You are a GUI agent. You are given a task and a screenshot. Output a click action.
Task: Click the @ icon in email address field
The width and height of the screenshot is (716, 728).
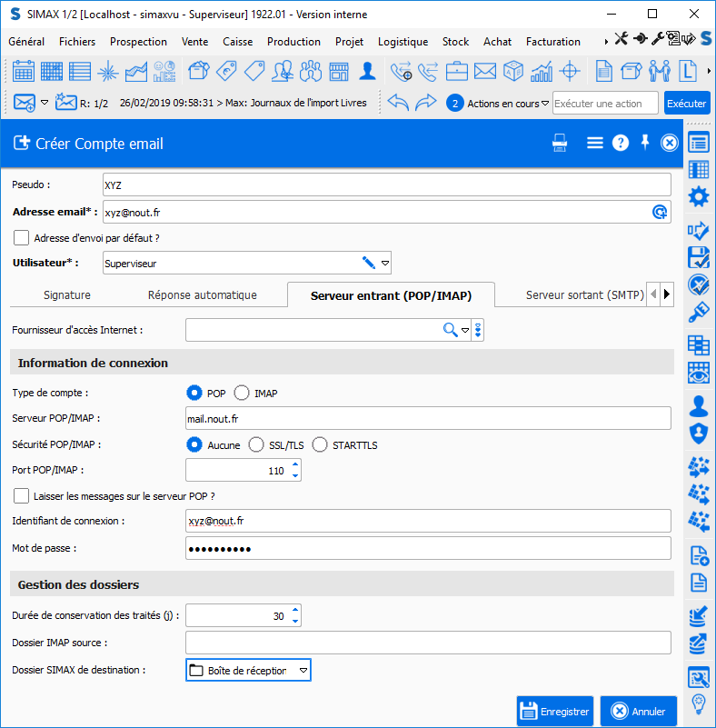(660, 212)
